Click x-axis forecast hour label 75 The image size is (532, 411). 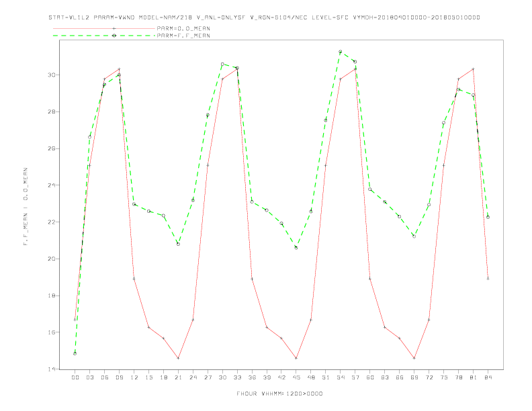[x=444, y=377]
